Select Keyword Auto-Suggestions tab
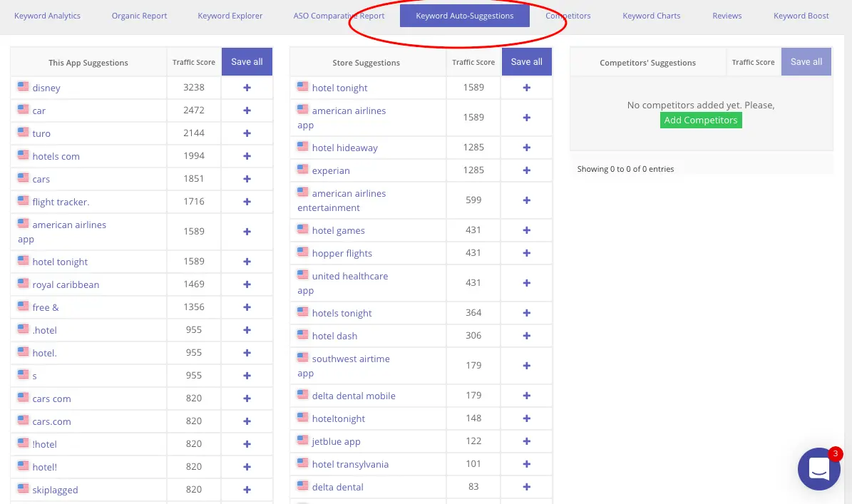The width and height of the screenshot is (852, 504). [465, 16]
